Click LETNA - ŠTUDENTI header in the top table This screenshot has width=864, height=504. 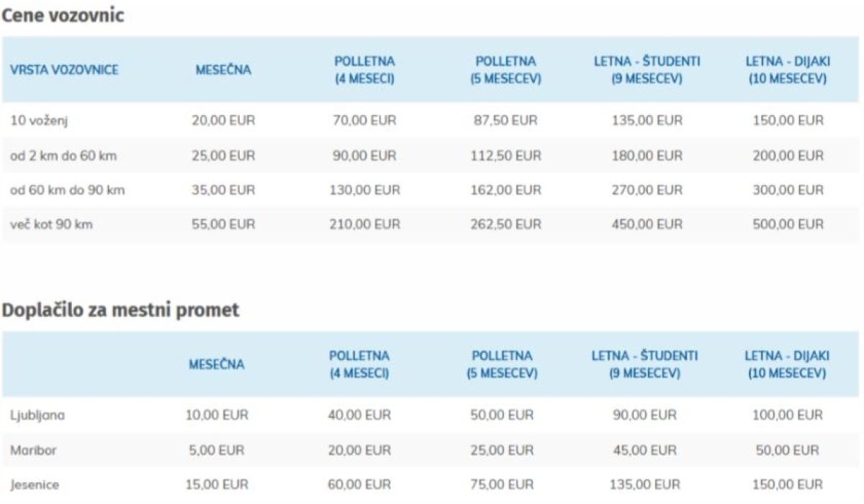point(646,70)
